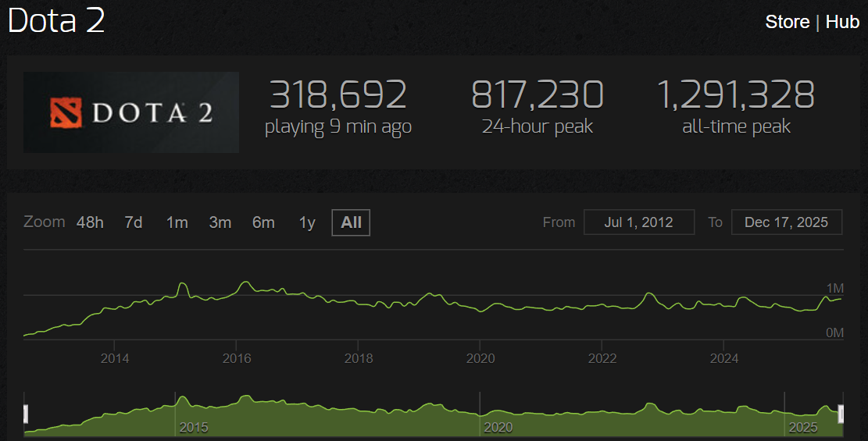Click the 2016 axis label
The width and height of the screenshot is (868, 441).
point(237,358)
